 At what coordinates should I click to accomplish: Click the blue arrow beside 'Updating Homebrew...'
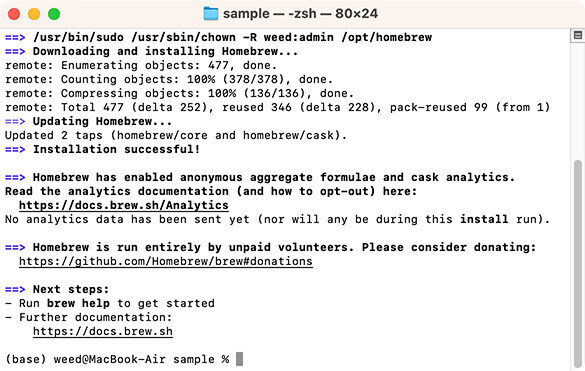15,121
